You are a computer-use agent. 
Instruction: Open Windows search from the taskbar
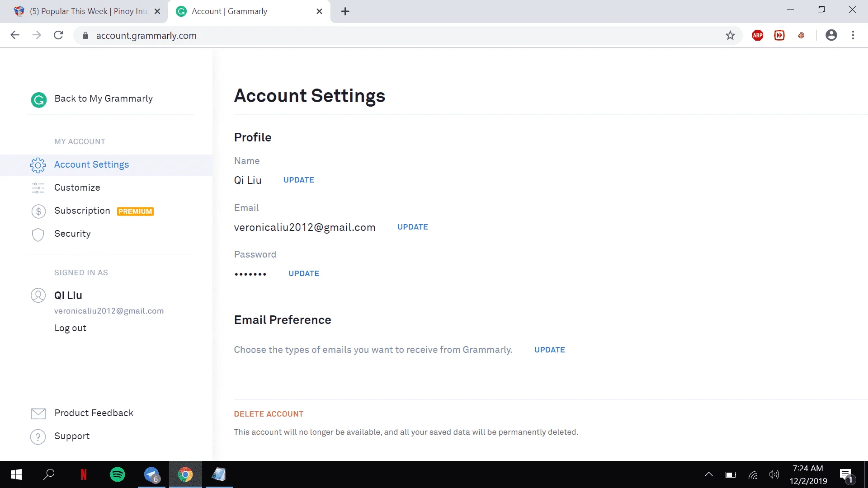49,474
